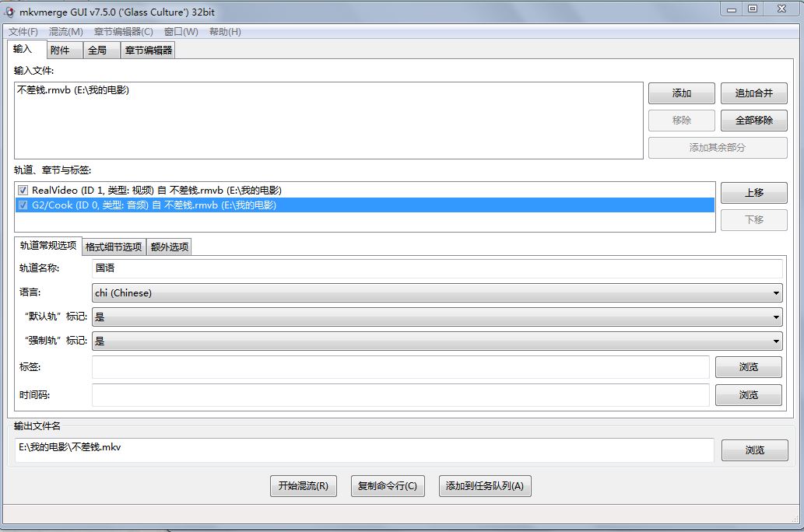Select the 格式细节选项 tab

pyautogui.click(x=114, y=247)
